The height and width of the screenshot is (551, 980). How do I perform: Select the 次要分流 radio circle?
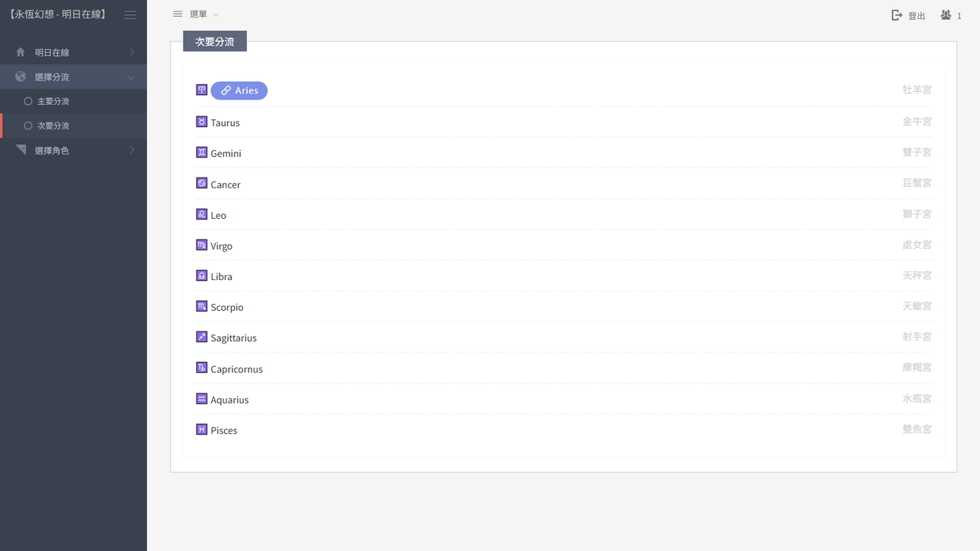[x=28, y=126]
